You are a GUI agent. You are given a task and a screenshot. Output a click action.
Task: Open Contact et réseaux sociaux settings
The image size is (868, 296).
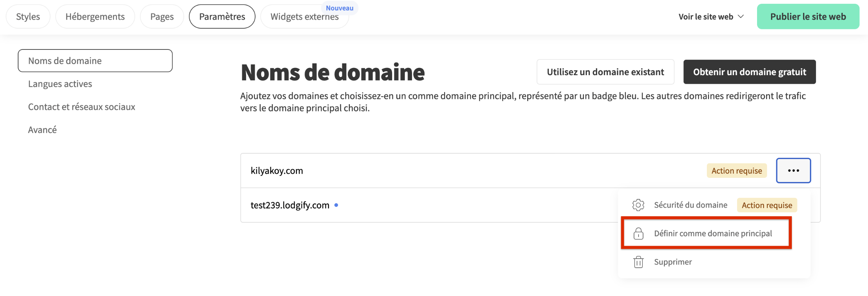(x=82, y=107)
